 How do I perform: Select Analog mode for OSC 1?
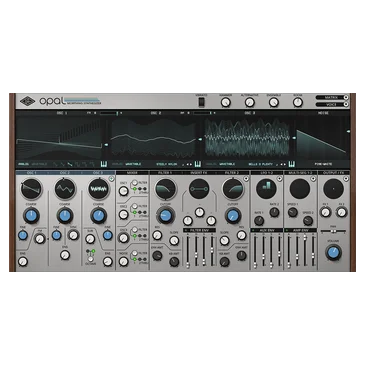[x=23, y=164]
